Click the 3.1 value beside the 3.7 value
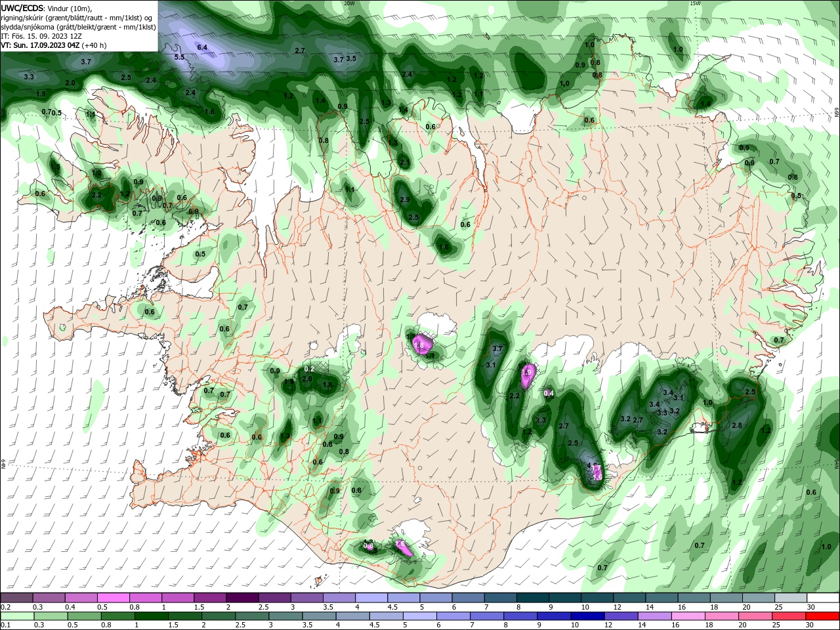The width and height of the screenshot is (840, 630). [x=491, y=365]
